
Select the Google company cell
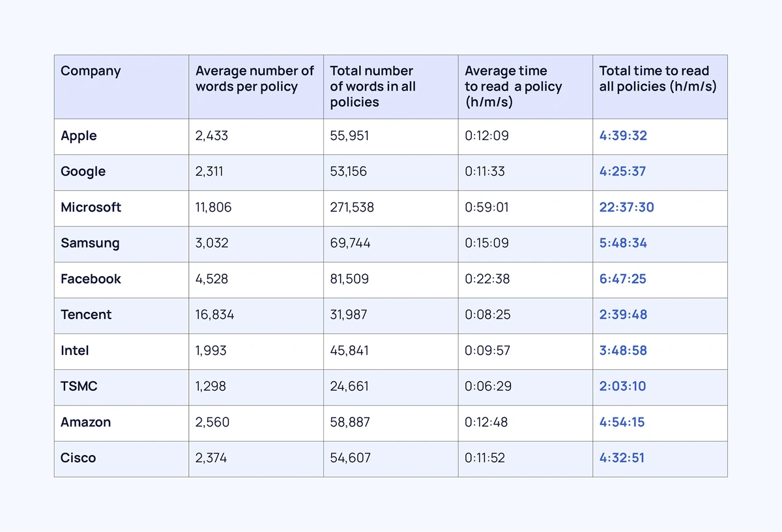click(83, 172)
